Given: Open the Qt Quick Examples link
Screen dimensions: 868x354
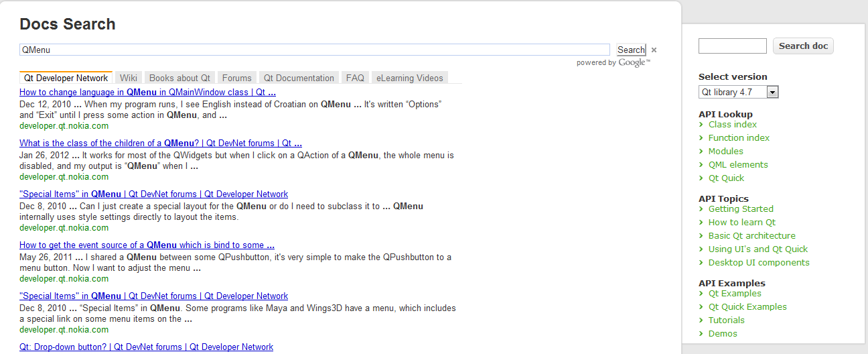Looking at the screenshot, I should pyautogui.click(x=747, y=307).
